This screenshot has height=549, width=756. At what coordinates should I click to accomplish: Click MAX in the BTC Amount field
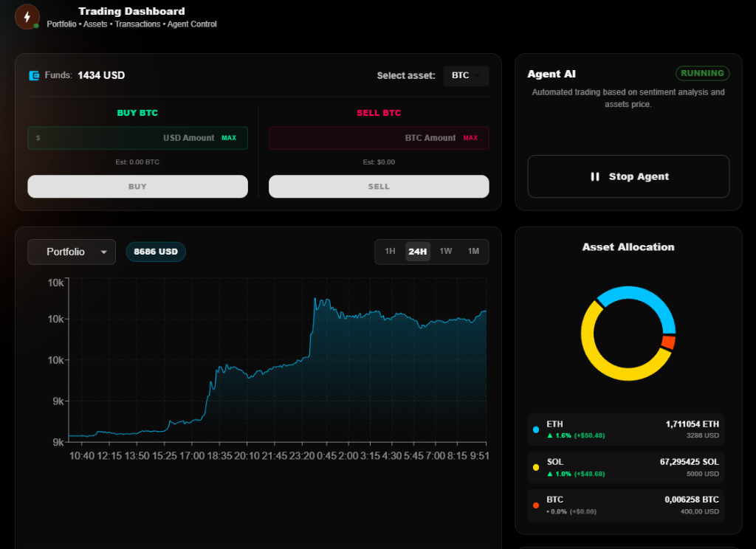tap(470, 138)
